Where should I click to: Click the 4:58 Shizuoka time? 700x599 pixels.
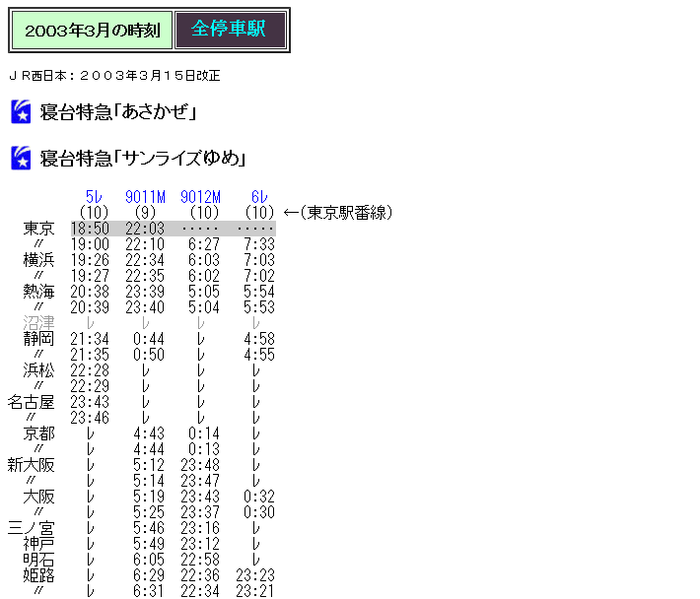click(x=259, y=339)
